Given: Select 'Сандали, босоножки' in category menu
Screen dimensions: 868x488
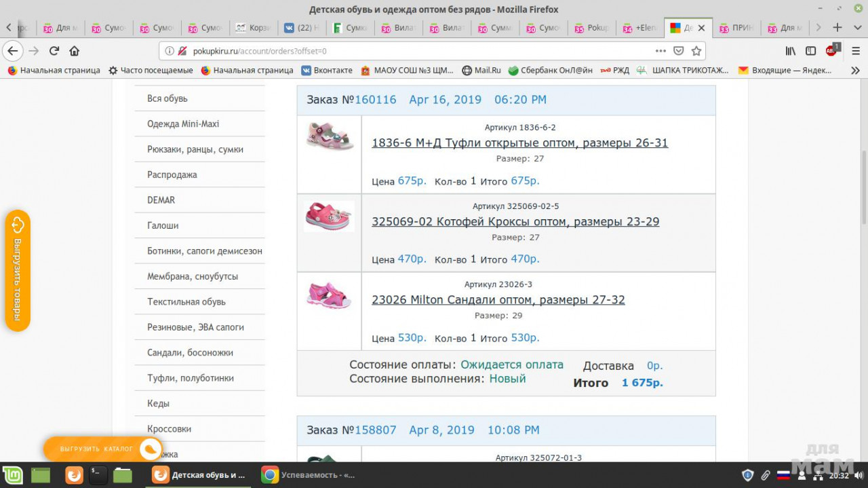Looking at the screenshot, I should (190, 353).
